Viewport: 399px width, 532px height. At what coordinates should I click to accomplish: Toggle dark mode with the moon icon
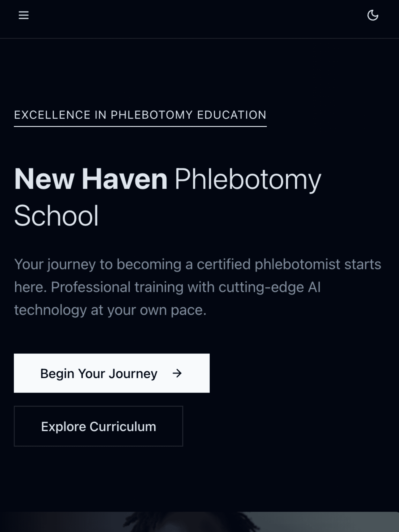(373, 15)
